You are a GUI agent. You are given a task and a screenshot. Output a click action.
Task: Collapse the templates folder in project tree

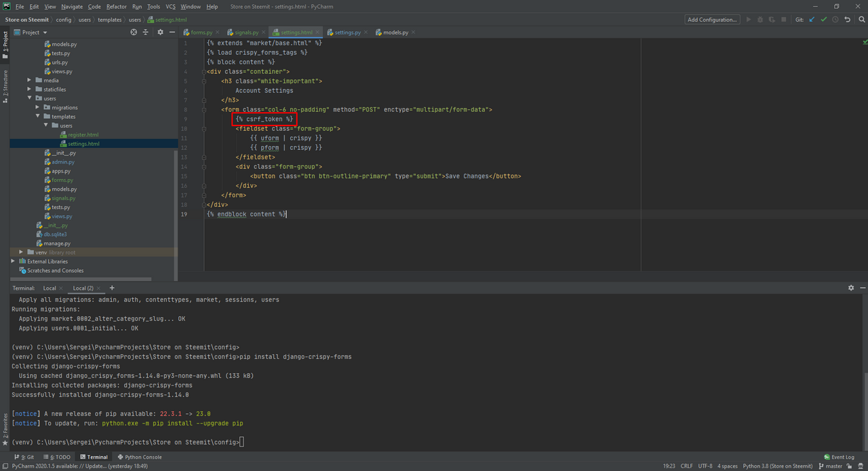tap(39, 117)
